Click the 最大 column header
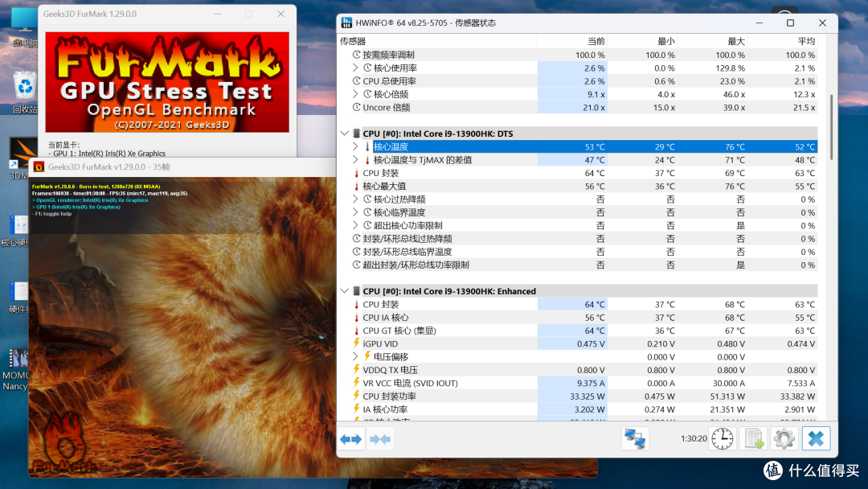The height and width of the screenshot is (489, 868). pos(712,42)
